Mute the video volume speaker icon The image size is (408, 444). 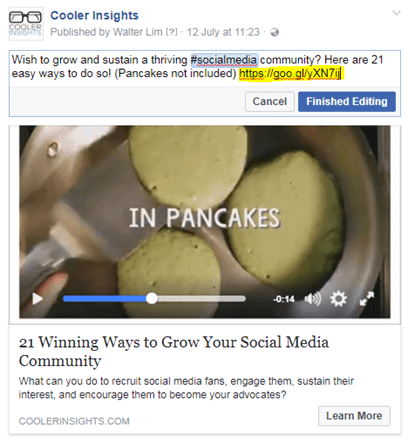click(x=313, y=299)
